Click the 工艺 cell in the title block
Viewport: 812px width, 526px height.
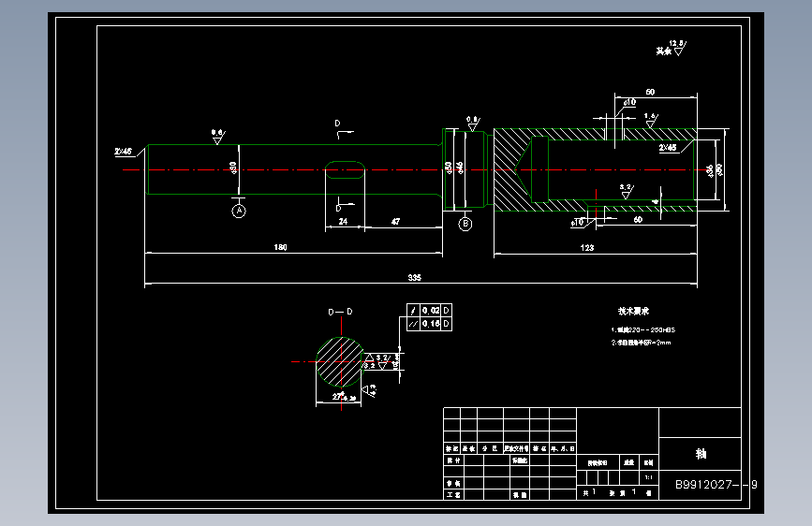pyautogui.click(x=453, y=495)
